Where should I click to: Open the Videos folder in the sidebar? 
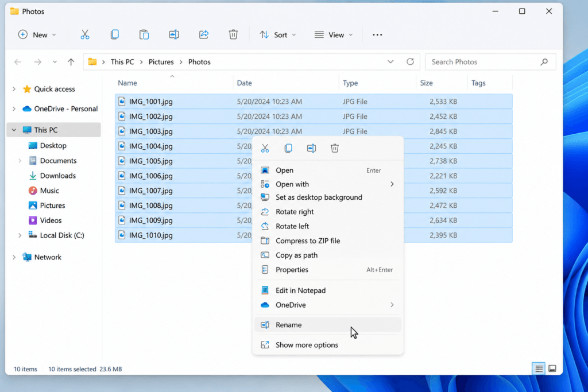point(51,220)
